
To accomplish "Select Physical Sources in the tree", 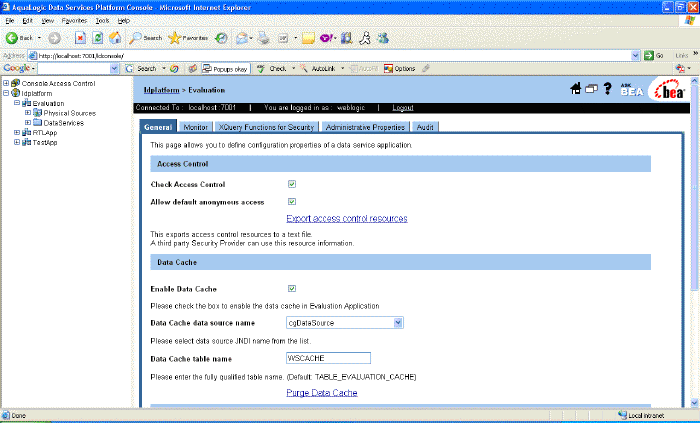I will coord(70,113).
